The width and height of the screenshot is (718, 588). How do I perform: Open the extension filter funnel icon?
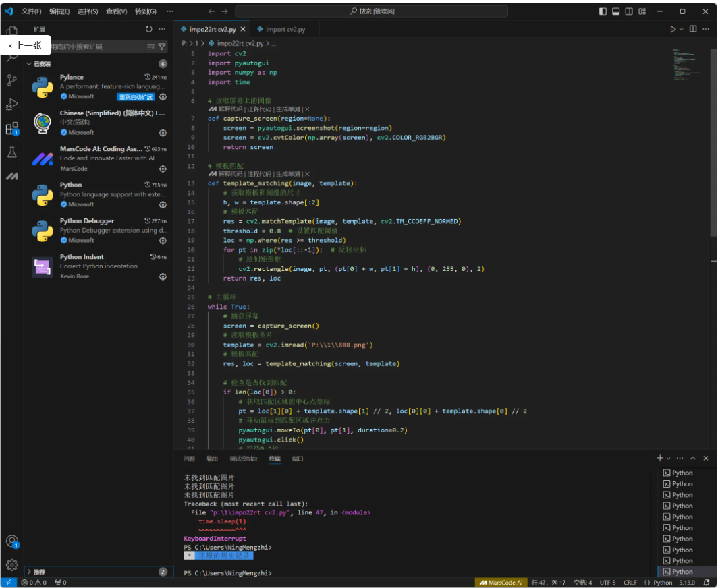162,47
